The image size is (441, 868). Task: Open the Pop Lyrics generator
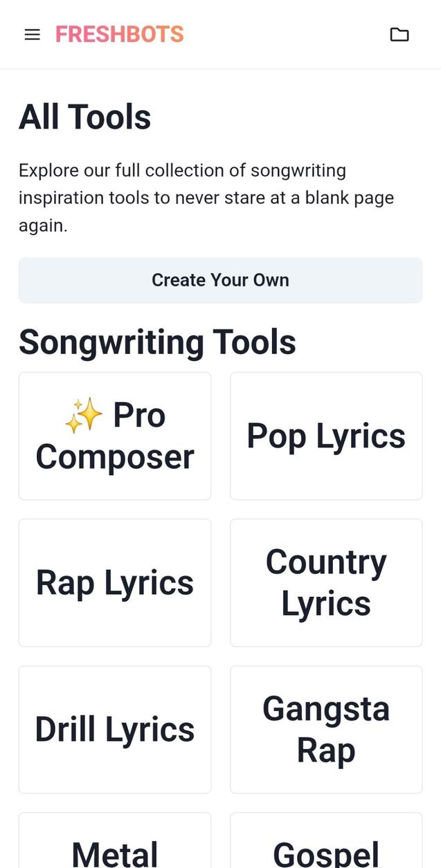[326, 435]
